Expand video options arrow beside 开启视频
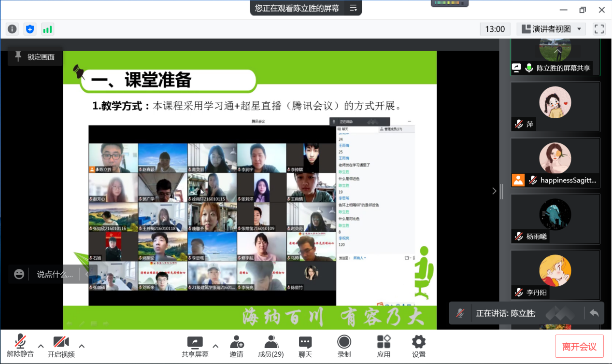This screenshot has width=612, height=364. click(x=82, y=346)
